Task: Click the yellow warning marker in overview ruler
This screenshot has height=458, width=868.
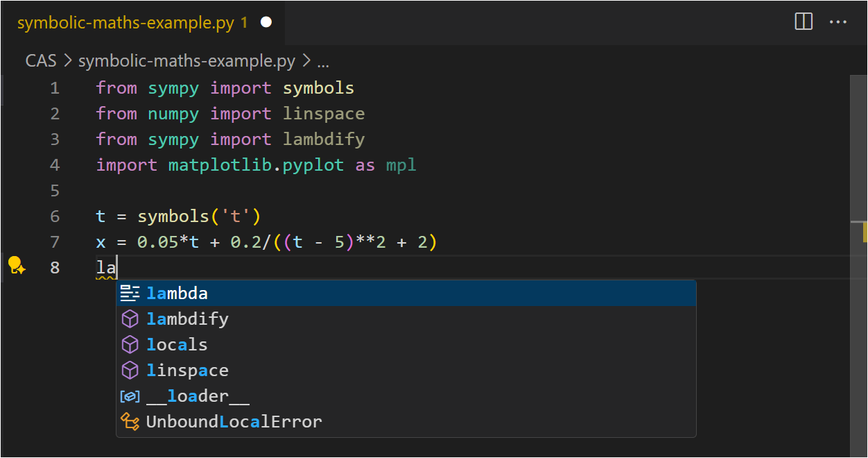Action: [865, 232]
